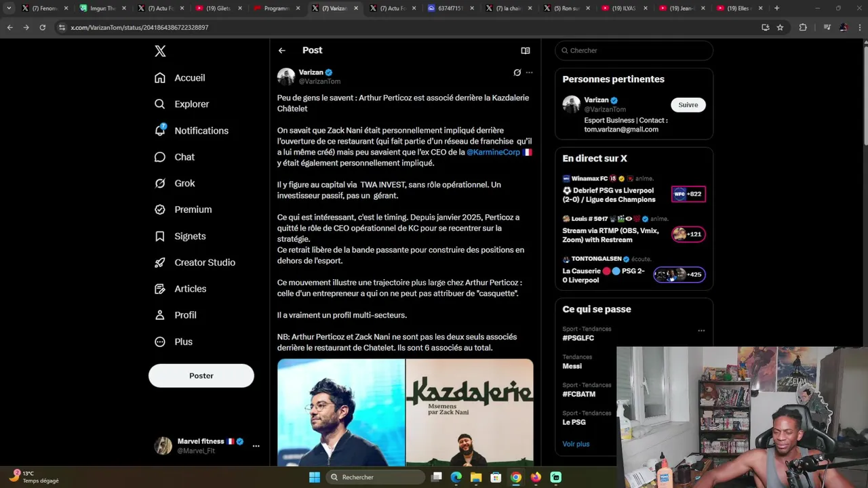The height and width of the screenshot is (488, 868).
Task: Open Chrome extensions puzzle icon
Action: [x=803, y=27]
